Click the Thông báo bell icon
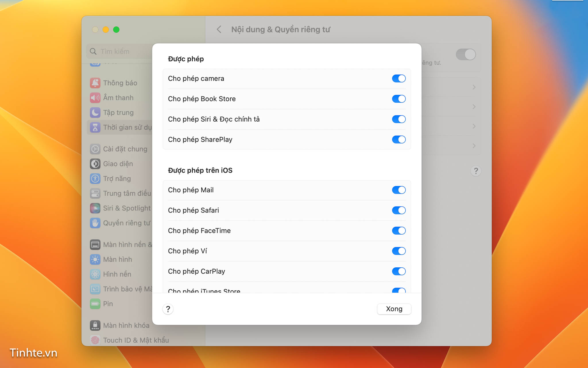This screenshot has width=588, height=368. pyautogui.click(x=95, y=83)
